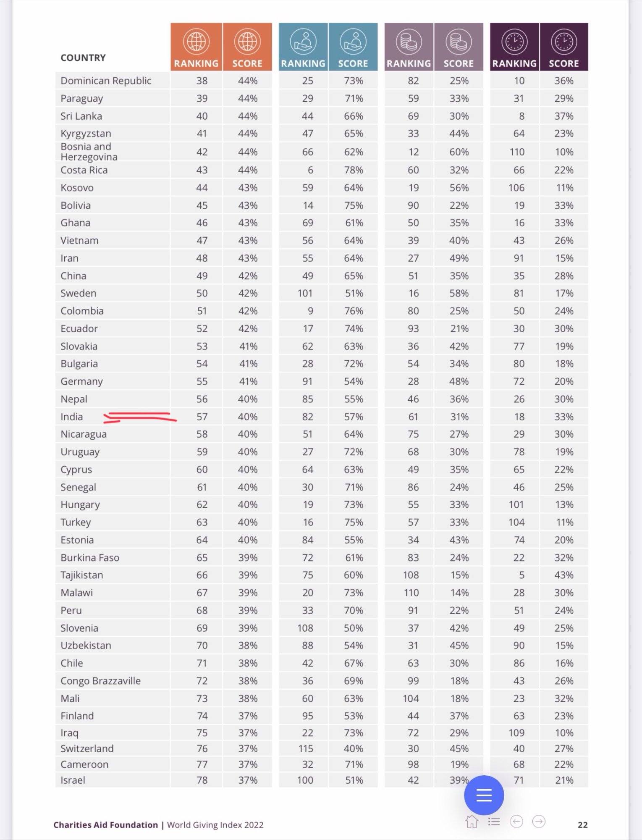The image size is (642, 840).
Task: Click the clock icon above volunteering SCORE column
Action: (x=564, y=42)
